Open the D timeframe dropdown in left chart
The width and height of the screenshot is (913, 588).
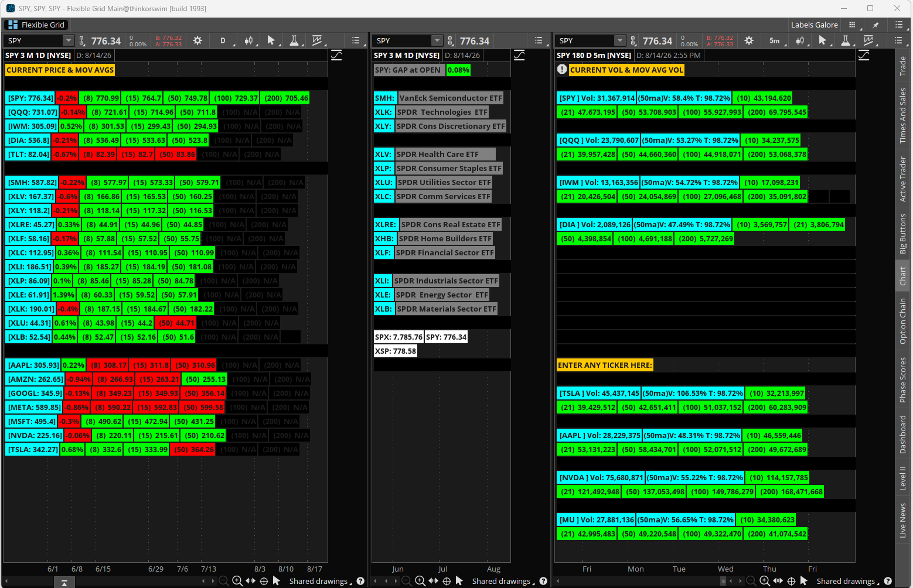click(224, 40)
